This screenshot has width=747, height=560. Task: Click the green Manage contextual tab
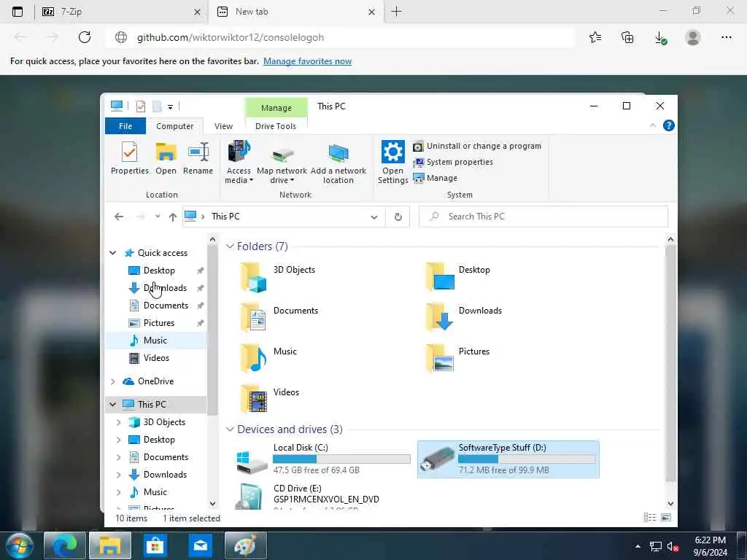pos(276,108)
